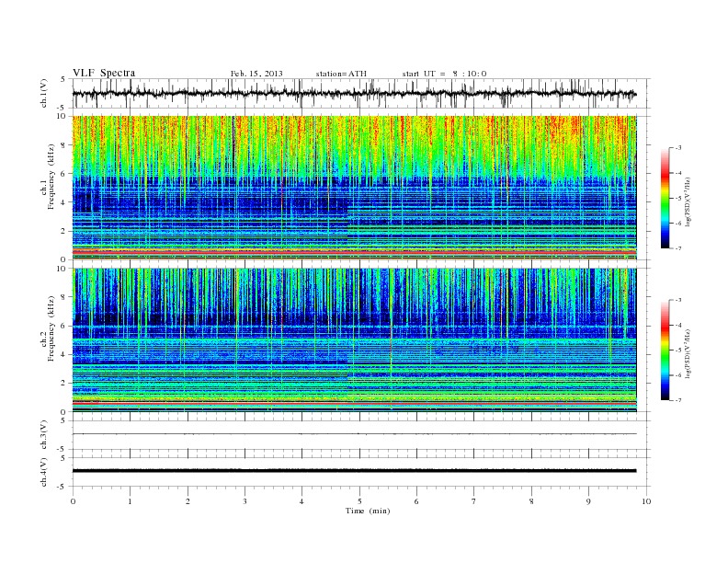Click the "-5" tick on ch.2 colorbar
Image resolution: width=728 pixels, height=563 pixels.
point(678,350)
